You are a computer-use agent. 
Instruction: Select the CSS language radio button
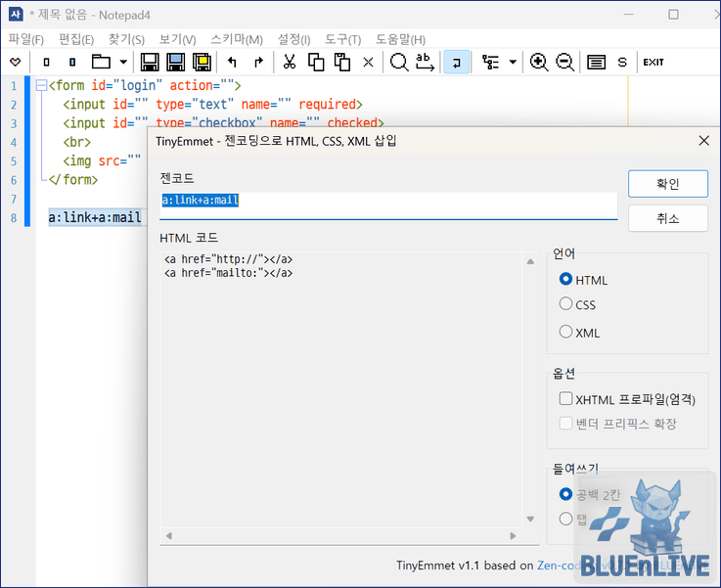[x=565, y=304]
